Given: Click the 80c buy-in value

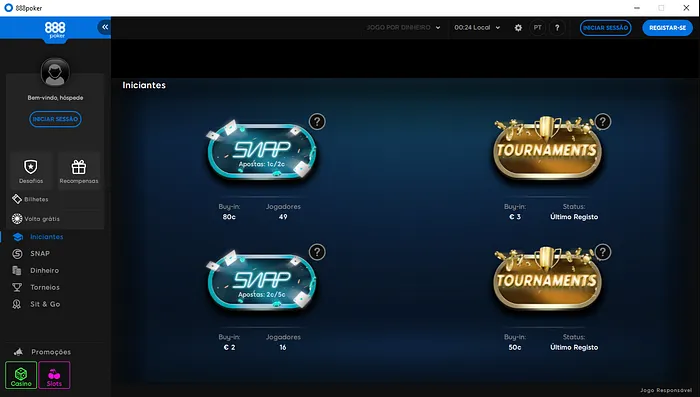Looking at the screenshot, I should pos(229,217).
